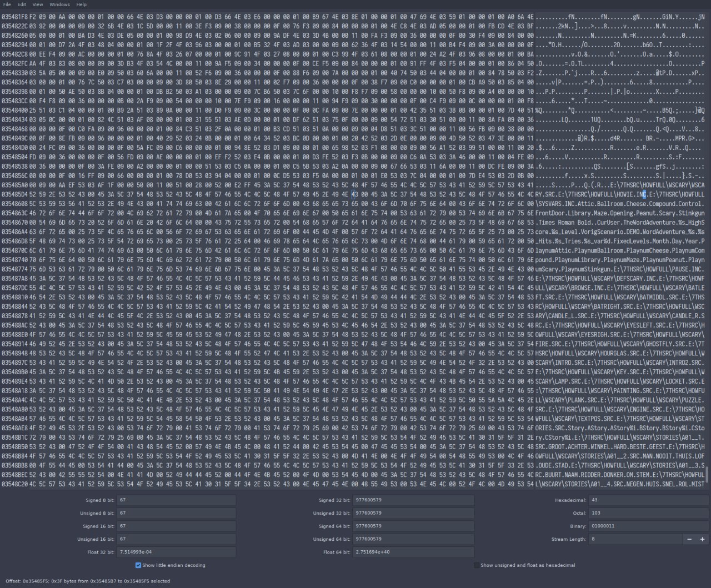711x588 pixels.
Task: Click the Signed 8 bit value field
Action: (176, 500)
